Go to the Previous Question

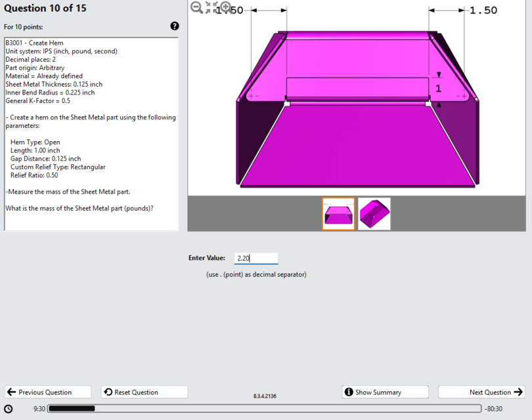point(47,392)
